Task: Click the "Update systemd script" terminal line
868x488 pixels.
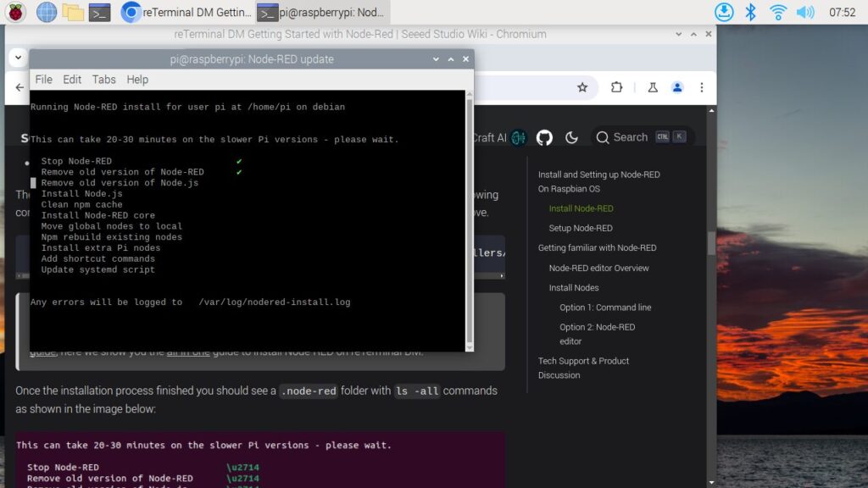Action: coord(98,269)
